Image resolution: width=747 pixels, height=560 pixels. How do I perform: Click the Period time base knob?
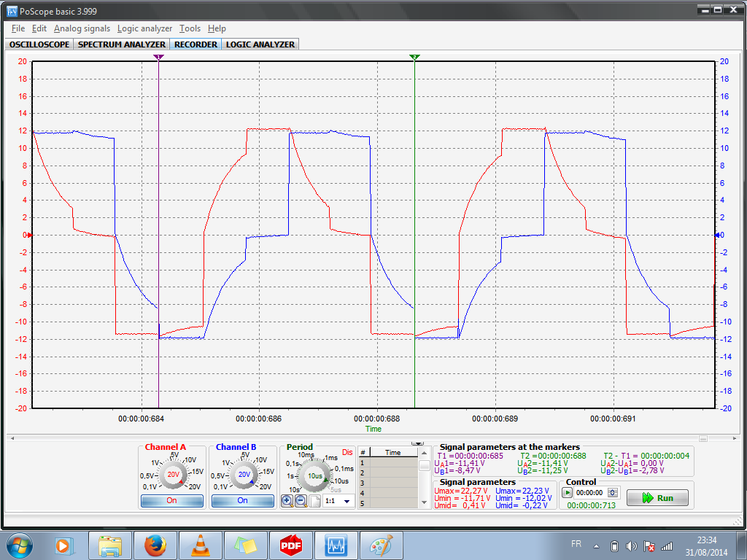click(314, 475)
